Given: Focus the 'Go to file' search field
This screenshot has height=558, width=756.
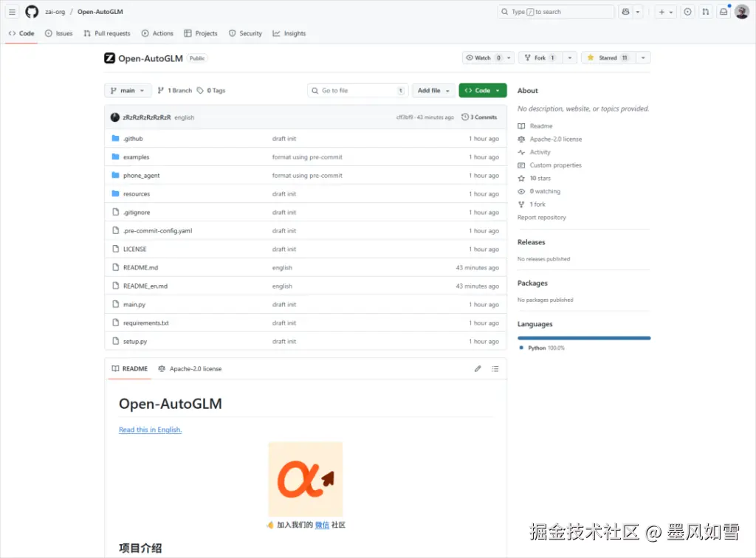Looking at the screenshot, I should (358, 91).
